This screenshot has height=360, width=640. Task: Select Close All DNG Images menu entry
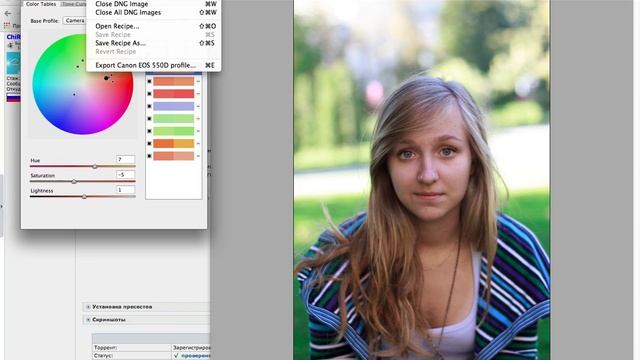pos(153,13)
